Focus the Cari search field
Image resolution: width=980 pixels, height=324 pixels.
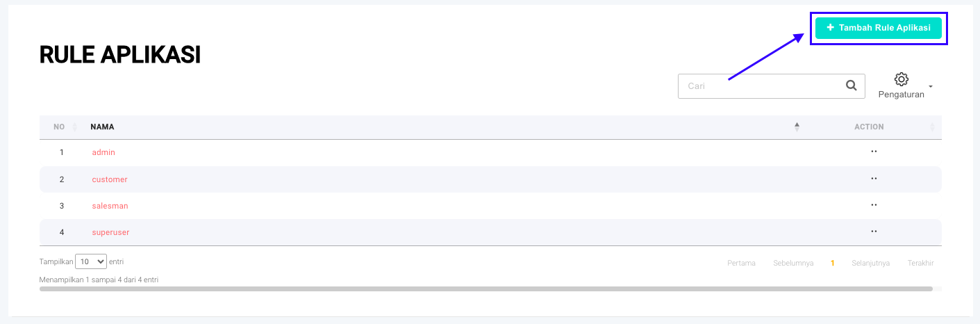[x=761, y=86]
